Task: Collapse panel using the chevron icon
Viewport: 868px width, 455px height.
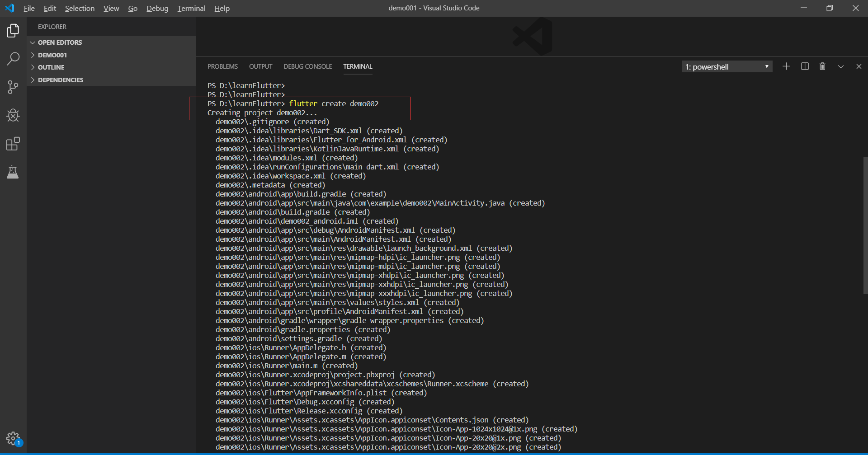Action: pos(841,66)
